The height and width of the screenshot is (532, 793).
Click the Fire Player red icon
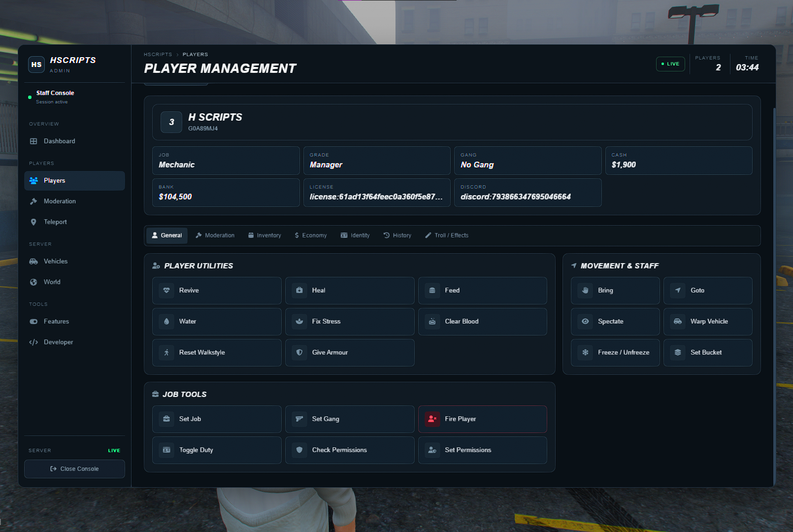click(432, 419)
